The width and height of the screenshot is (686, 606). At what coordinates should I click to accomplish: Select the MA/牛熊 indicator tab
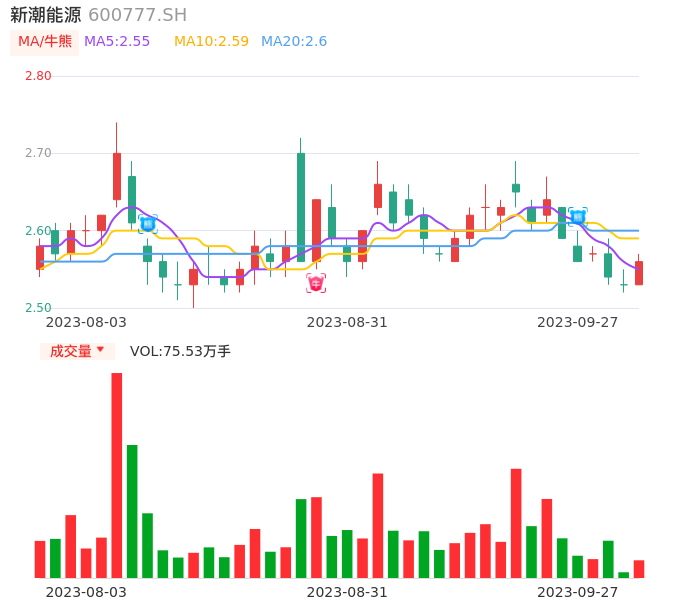coord(45,42)
